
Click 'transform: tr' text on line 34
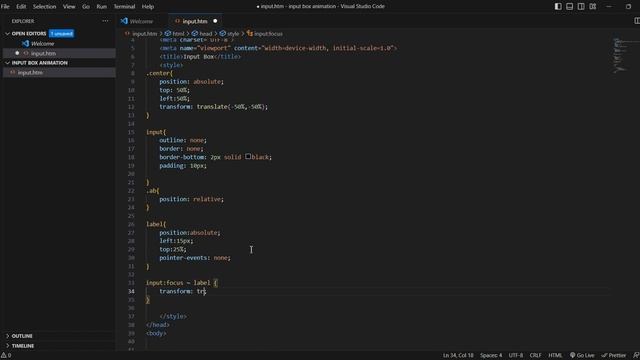click(x=182, y=291)
